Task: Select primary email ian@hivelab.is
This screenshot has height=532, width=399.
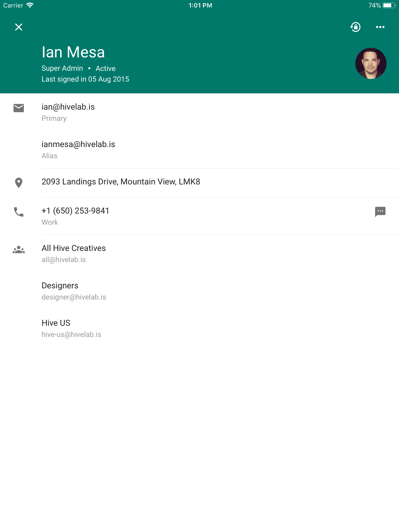Action: click(68, 107)
